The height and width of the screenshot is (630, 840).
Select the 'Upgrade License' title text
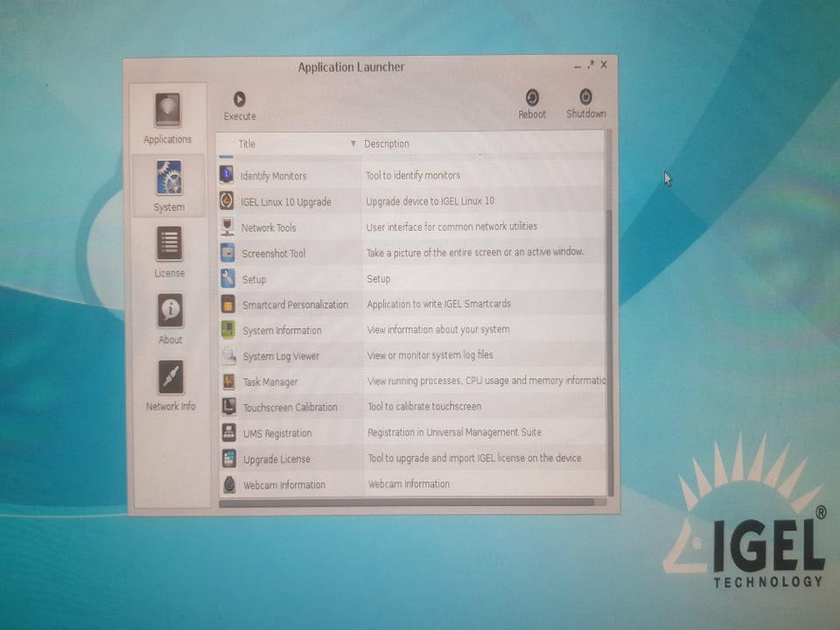click(277, 459)
